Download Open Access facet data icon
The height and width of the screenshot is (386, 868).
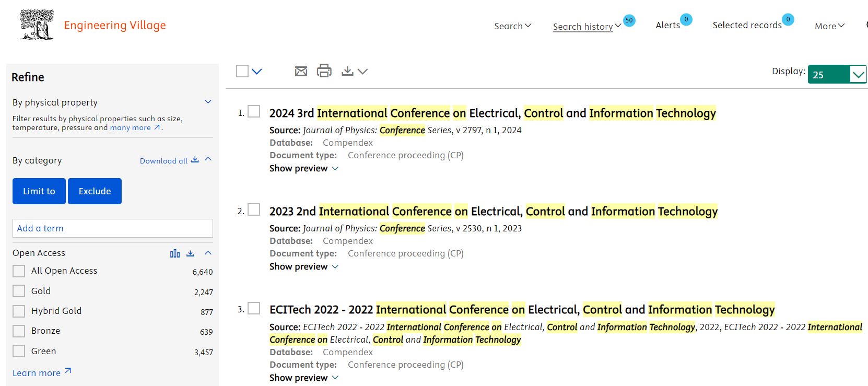coord(191,253)
